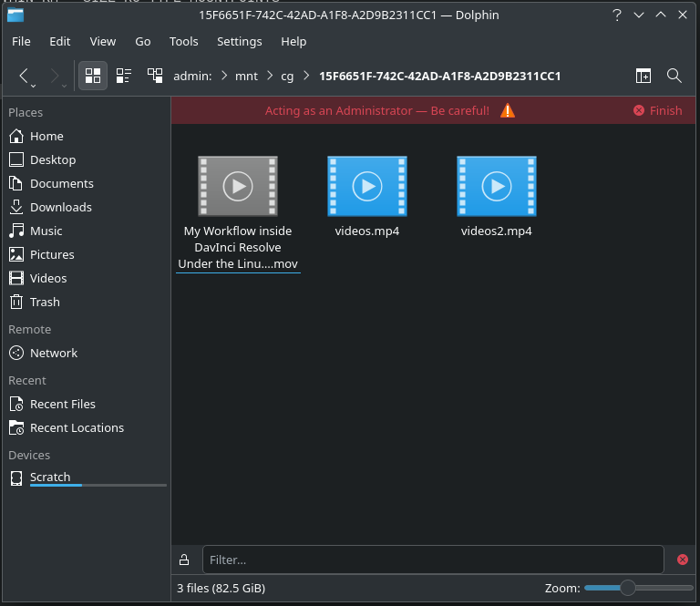700x606 pixels.
Task: Go back using the back arrow
Action: 25,76
